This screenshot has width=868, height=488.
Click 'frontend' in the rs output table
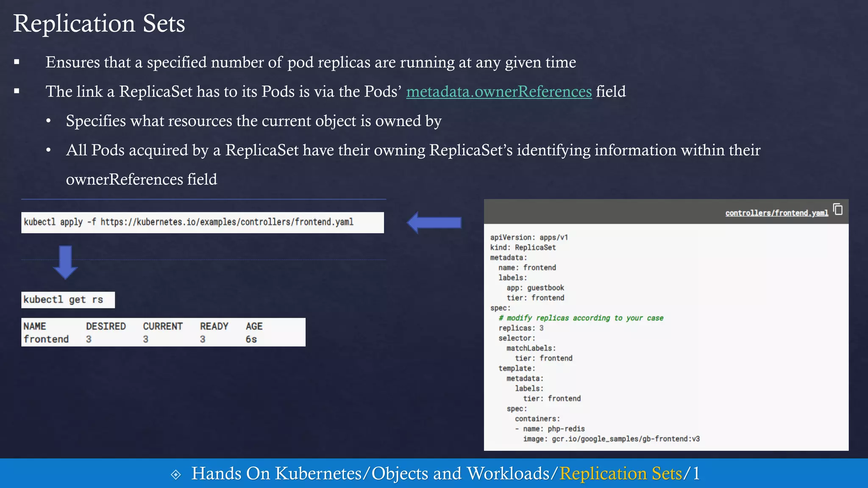pyautogui.click(x=46, y=339)
